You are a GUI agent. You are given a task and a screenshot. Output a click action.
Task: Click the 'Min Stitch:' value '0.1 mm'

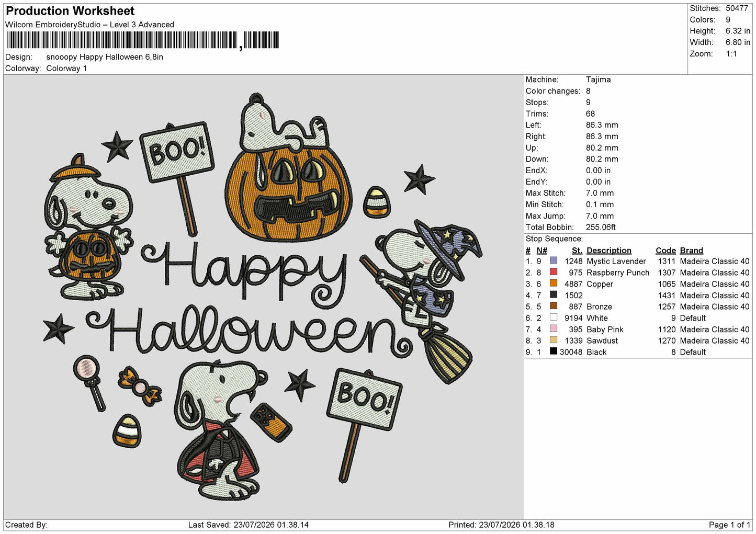(x=600, y=204)
